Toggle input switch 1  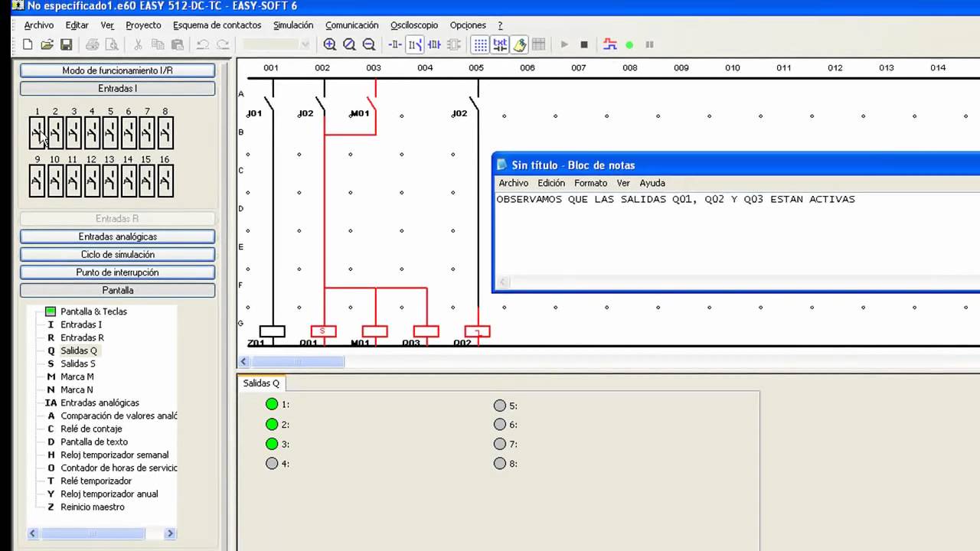click(37, 133)
